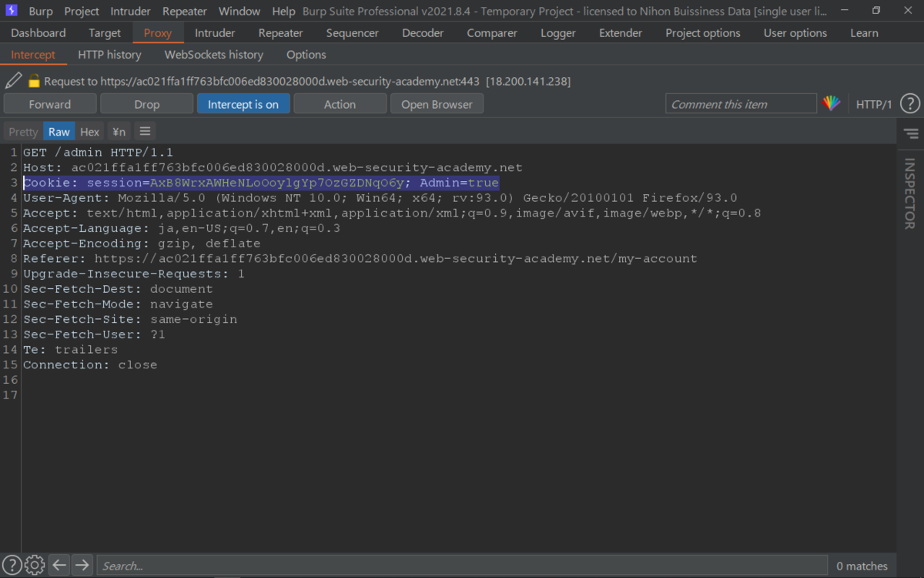Switch to the Decoder tab
924x578 pixels.
click(x=423, y=33)
